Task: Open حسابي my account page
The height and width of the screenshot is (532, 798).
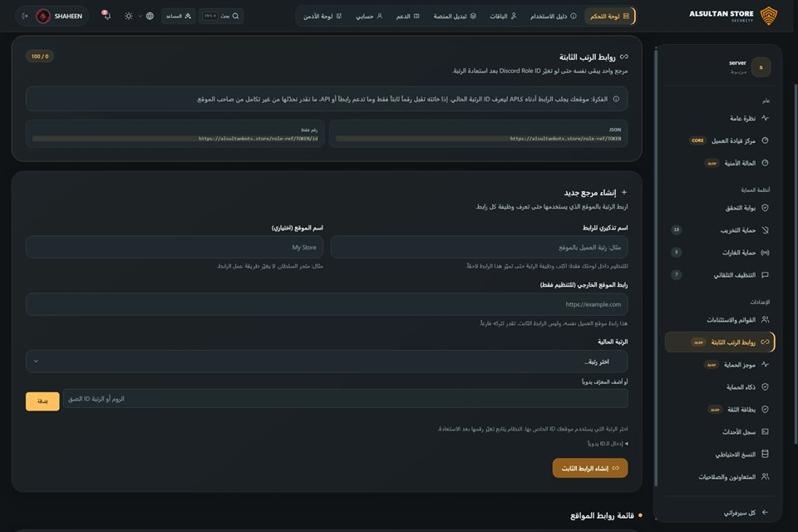Action: point(369,17)
